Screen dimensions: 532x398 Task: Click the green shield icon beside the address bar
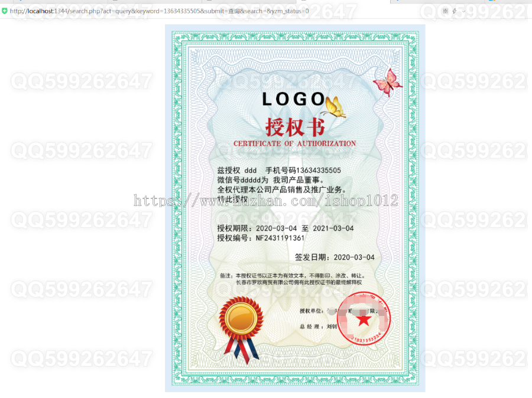pos(5,11)
